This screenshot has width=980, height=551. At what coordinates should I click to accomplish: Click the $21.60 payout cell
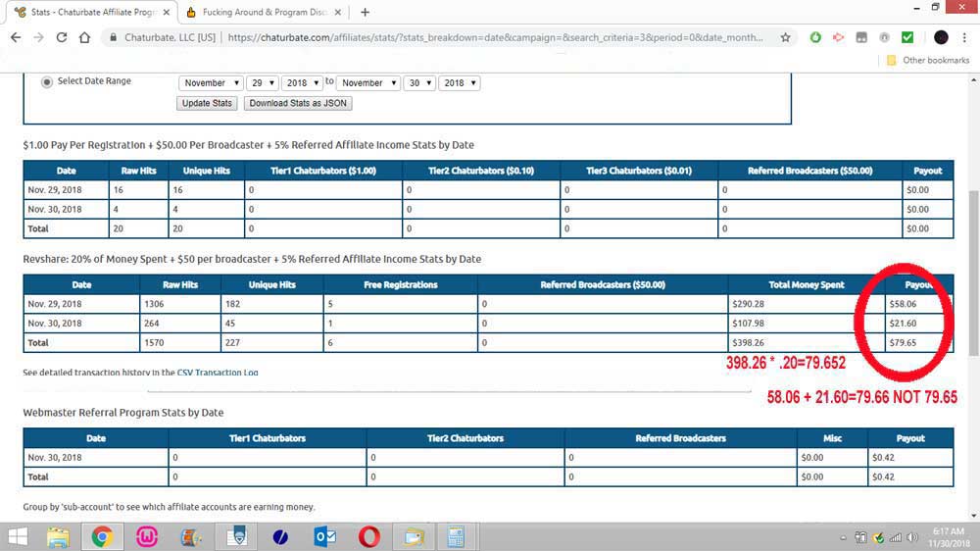tap(919, 324)
